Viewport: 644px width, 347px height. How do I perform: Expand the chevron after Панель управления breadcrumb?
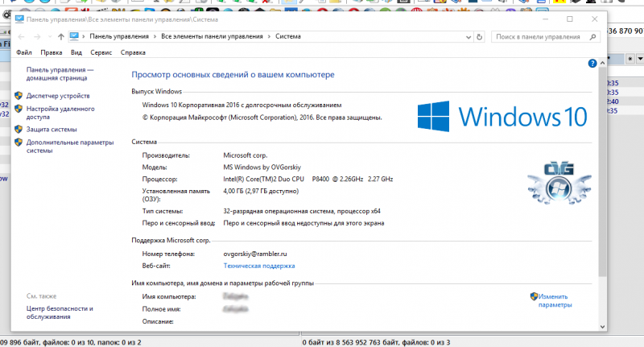click(155, 37)
